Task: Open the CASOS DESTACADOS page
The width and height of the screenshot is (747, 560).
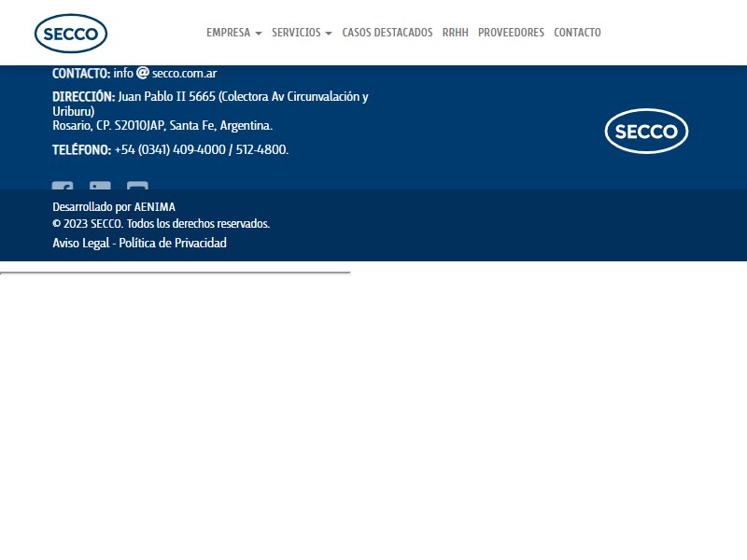Action: coord(388,33)
